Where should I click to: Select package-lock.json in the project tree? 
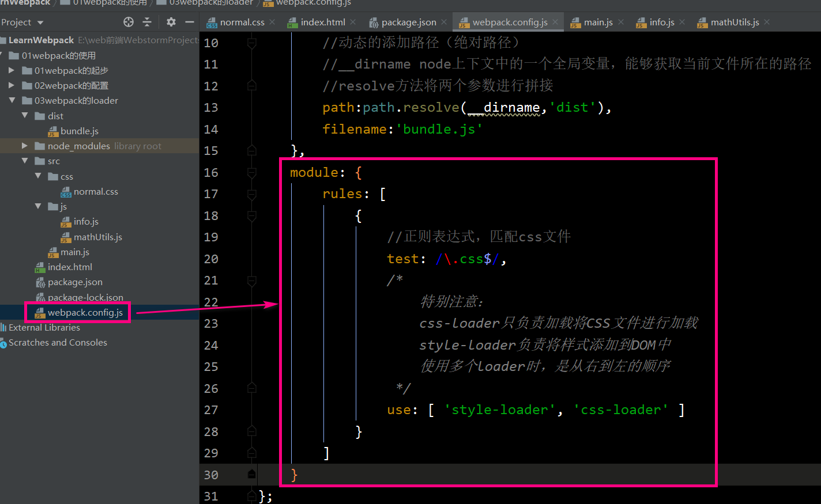point(85,297)
